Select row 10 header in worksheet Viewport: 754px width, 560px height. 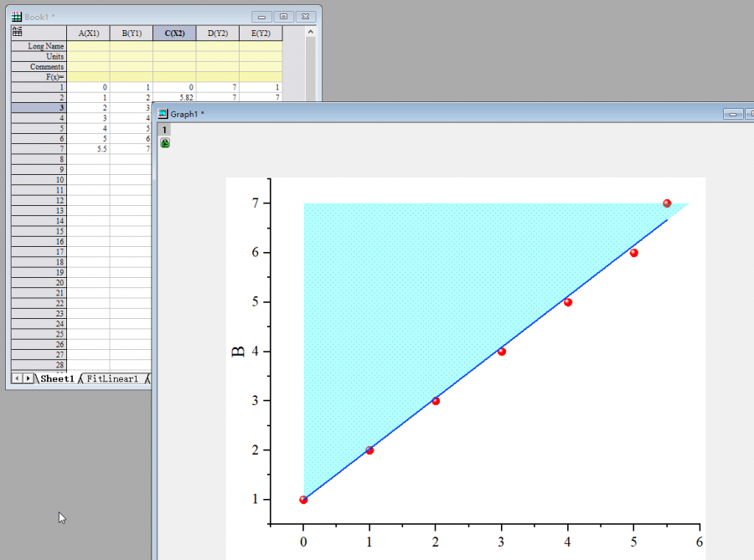(x=38, y=179)
